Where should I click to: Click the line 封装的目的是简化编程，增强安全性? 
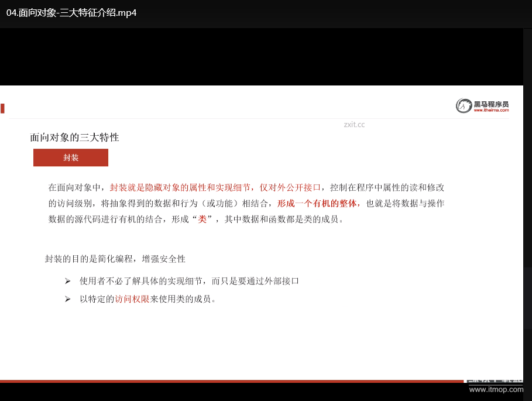tap(115, 259)
